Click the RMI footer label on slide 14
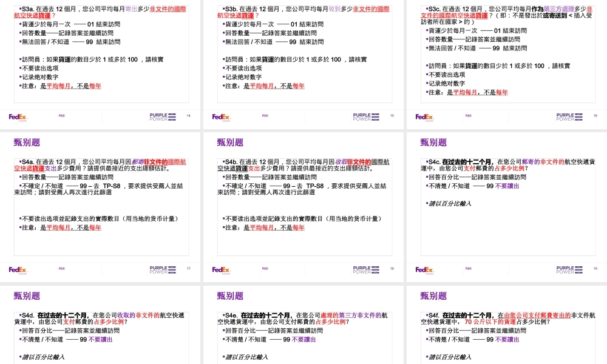Viewport: 607px width, 364px height. pyautogui.click(x=61, y=116)
